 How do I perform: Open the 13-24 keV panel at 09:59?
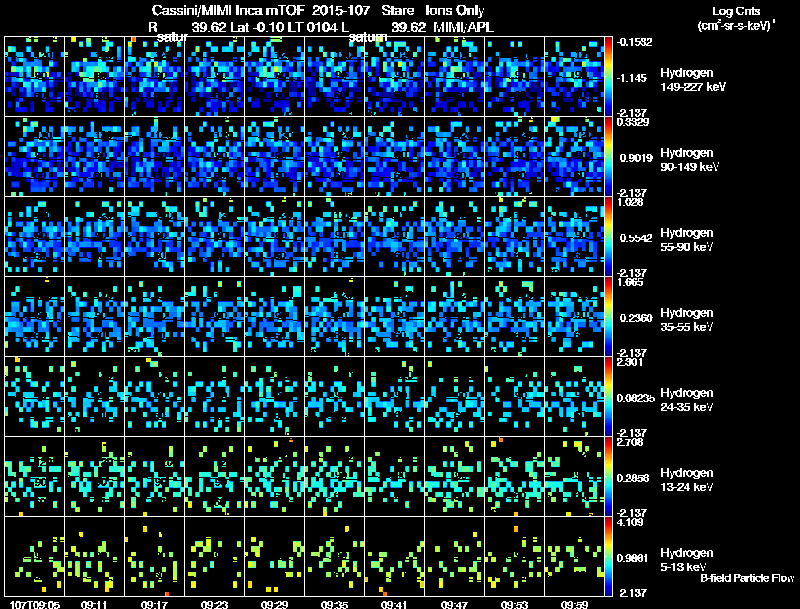click(x=574, y=477)
